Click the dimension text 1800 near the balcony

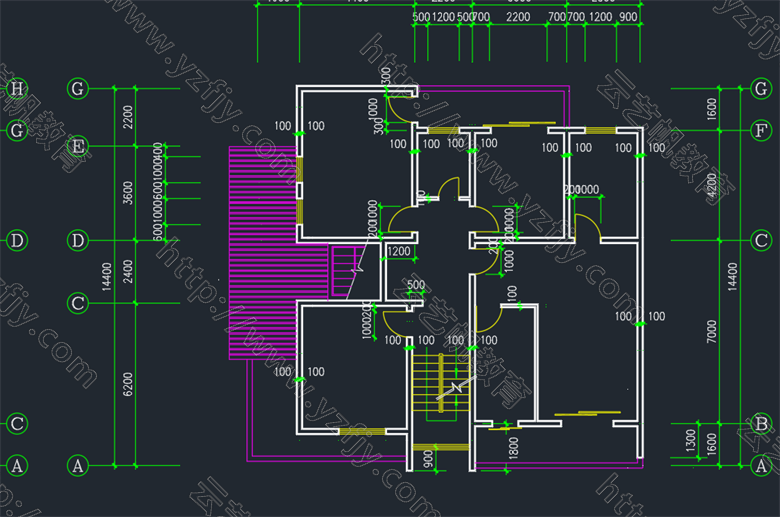point(514,447)
